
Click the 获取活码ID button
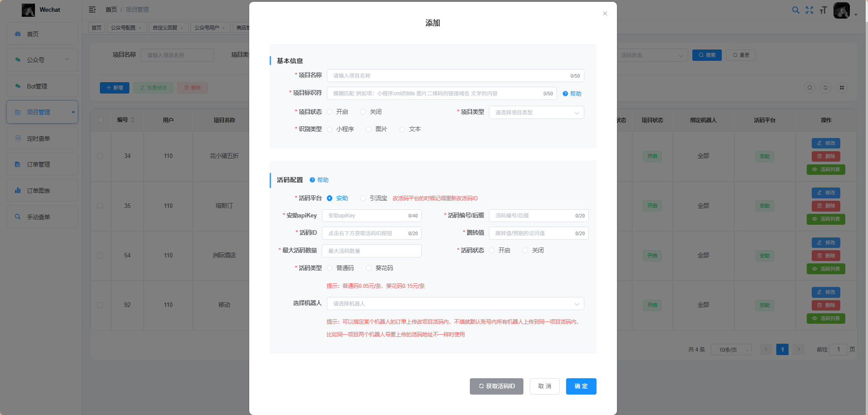pos(496,386)
